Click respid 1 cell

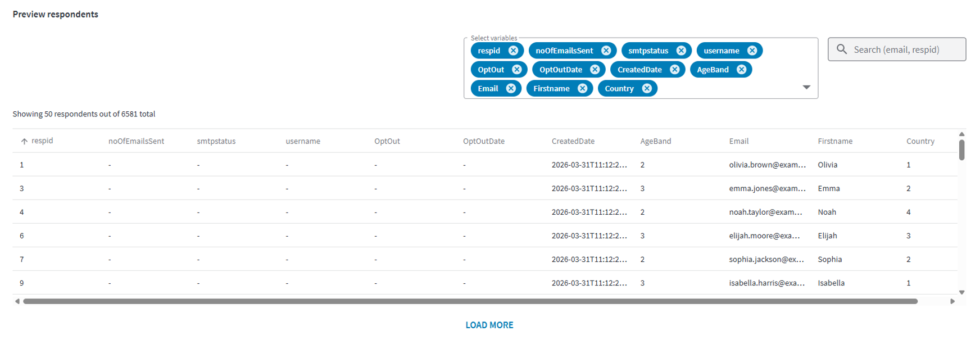22,165
